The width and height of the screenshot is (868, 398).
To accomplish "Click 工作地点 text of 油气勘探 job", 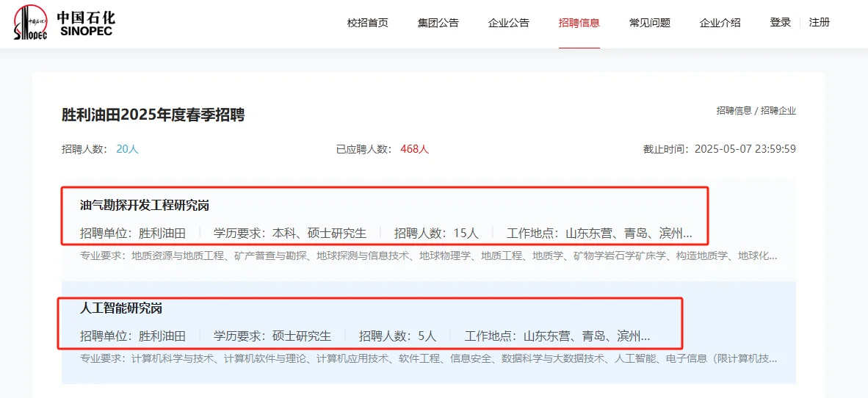I will pos(599,233).
